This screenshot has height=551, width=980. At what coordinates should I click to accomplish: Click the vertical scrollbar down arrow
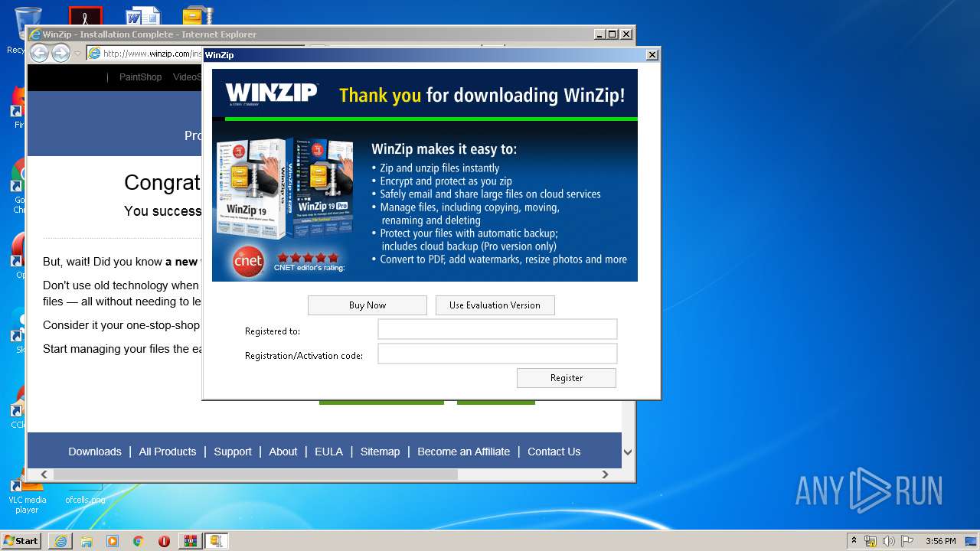tap(628, 452)
